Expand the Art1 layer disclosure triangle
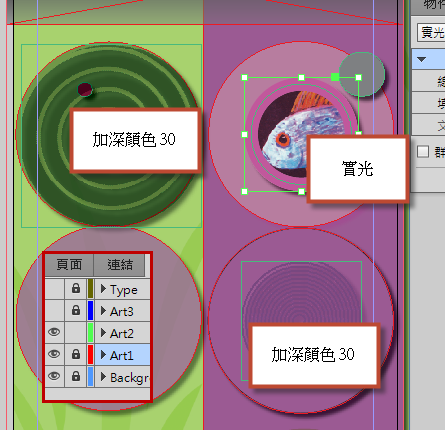This screenshot has height=430, width=445. [103, 355]
